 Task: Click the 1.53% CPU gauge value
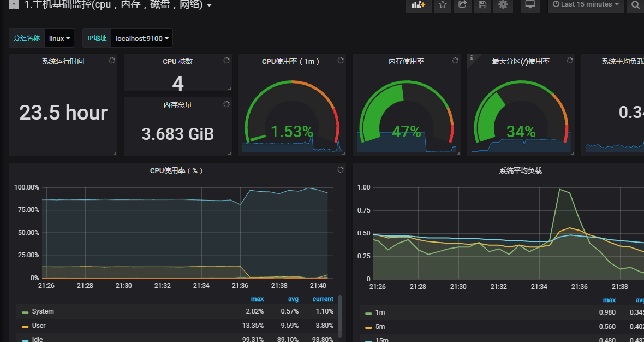click(x=291, y=132)
